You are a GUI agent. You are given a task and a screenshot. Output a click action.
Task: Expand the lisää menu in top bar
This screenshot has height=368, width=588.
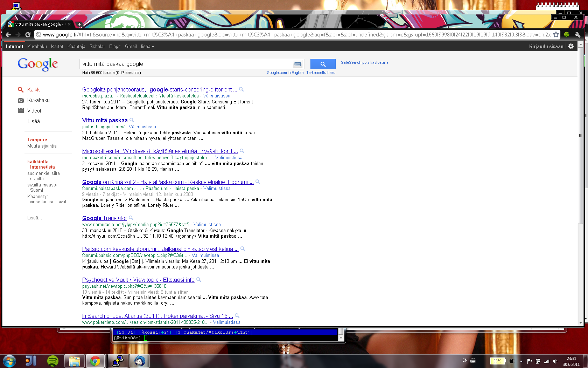[x=147, y=46]
